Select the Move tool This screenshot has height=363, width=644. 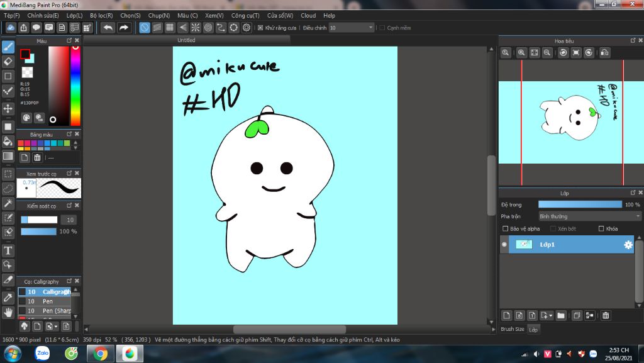click(x=8, y=108)
